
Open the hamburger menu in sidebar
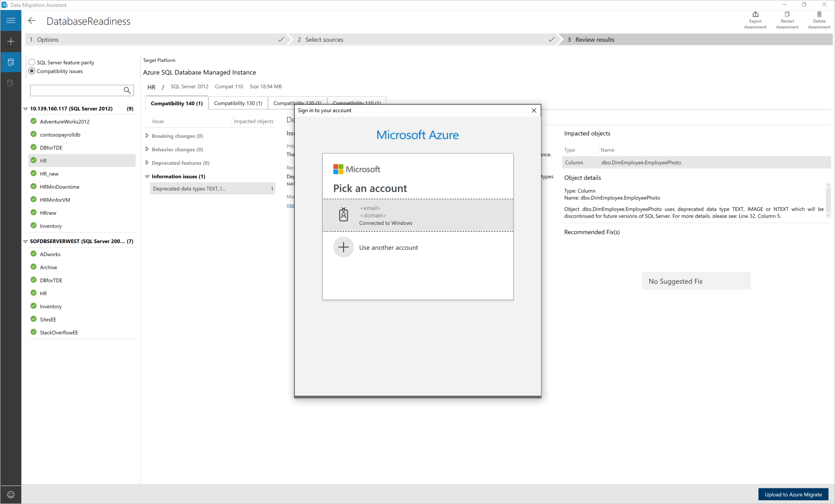pyautogui.click(x=11, y=20)
